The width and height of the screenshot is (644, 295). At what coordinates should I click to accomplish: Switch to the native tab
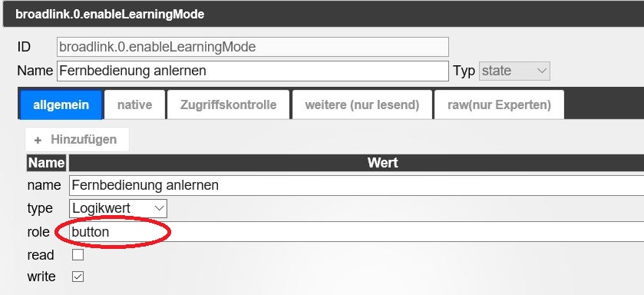pos(135,104)
